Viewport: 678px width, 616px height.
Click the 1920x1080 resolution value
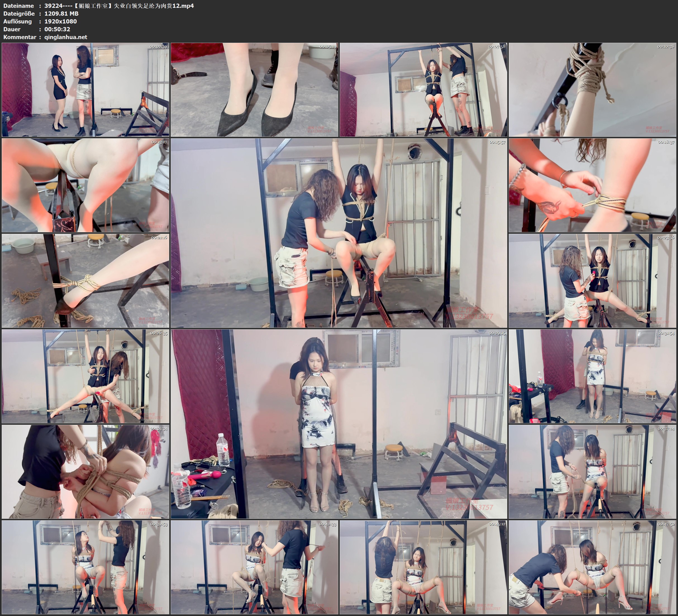click(x=61, y=21)
